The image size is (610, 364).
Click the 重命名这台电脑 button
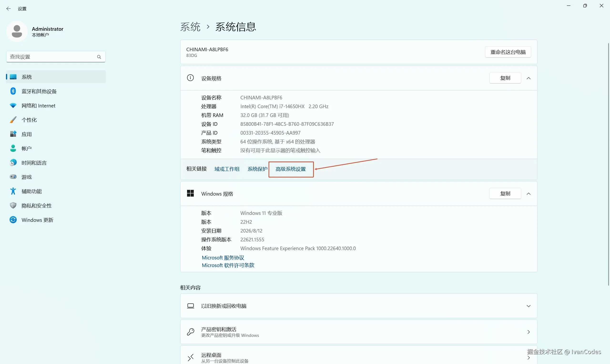click(508, 52)
